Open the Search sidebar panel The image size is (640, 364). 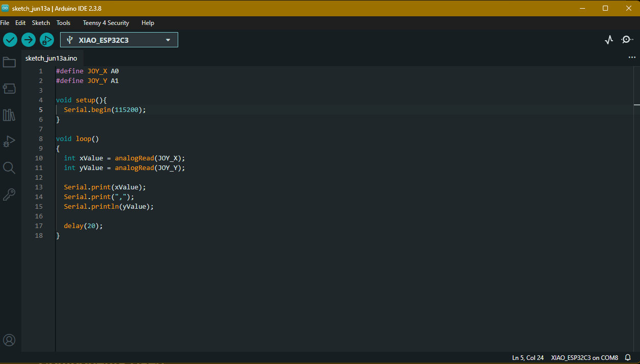[9, 168]
